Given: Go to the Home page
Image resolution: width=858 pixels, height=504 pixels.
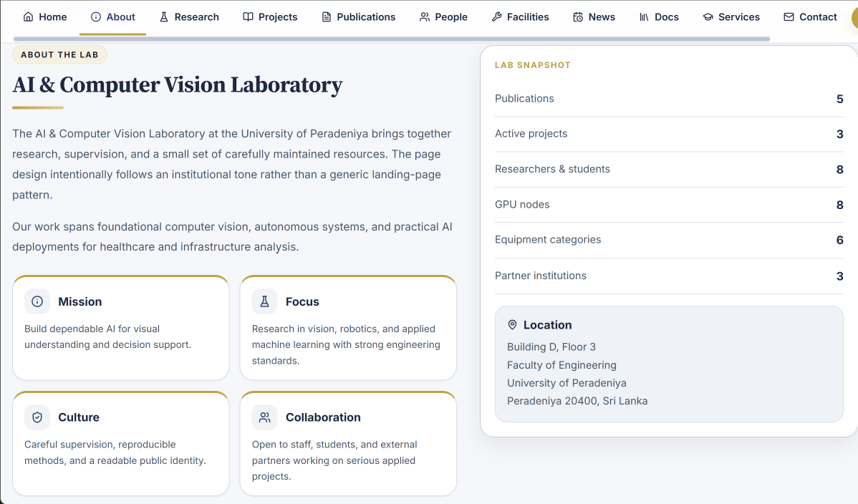Looking at the screenshot, I should pyautogui.click(x=45, y=17).
